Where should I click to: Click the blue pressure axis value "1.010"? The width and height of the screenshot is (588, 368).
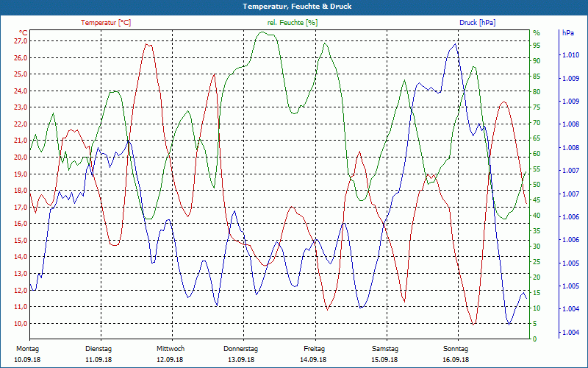(x=571, y=55)
